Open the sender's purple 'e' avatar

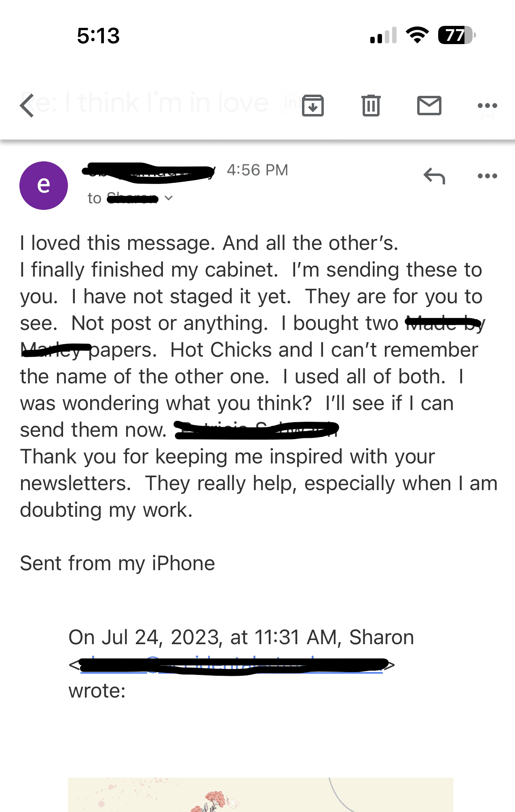43,186
